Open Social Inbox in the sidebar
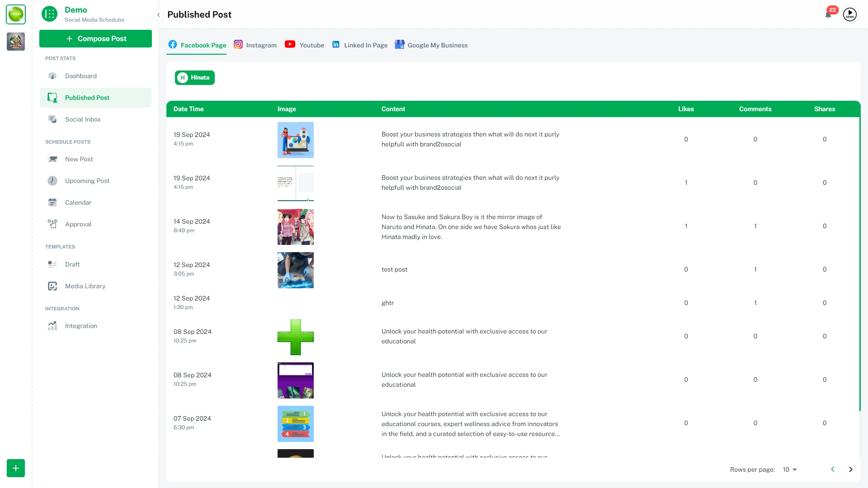Image resolution: width=868 pixels, height=488 pixels. [x=95, y=119]
